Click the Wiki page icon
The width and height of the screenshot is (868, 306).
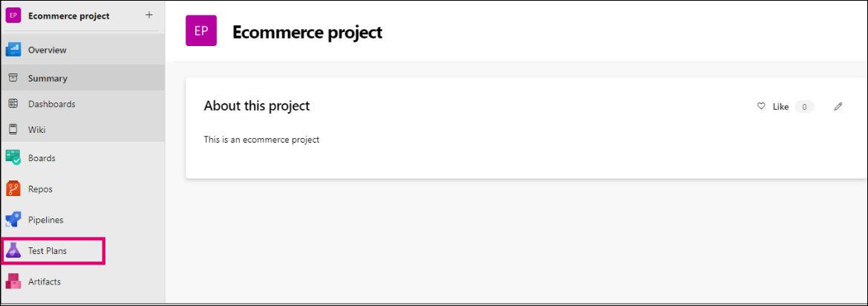(13, 130)
